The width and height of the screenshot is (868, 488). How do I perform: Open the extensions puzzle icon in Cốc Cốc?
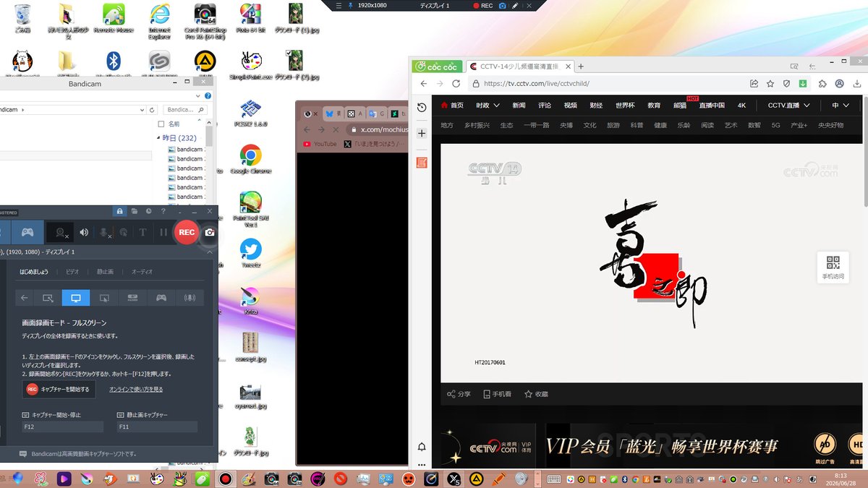[824, 84]
